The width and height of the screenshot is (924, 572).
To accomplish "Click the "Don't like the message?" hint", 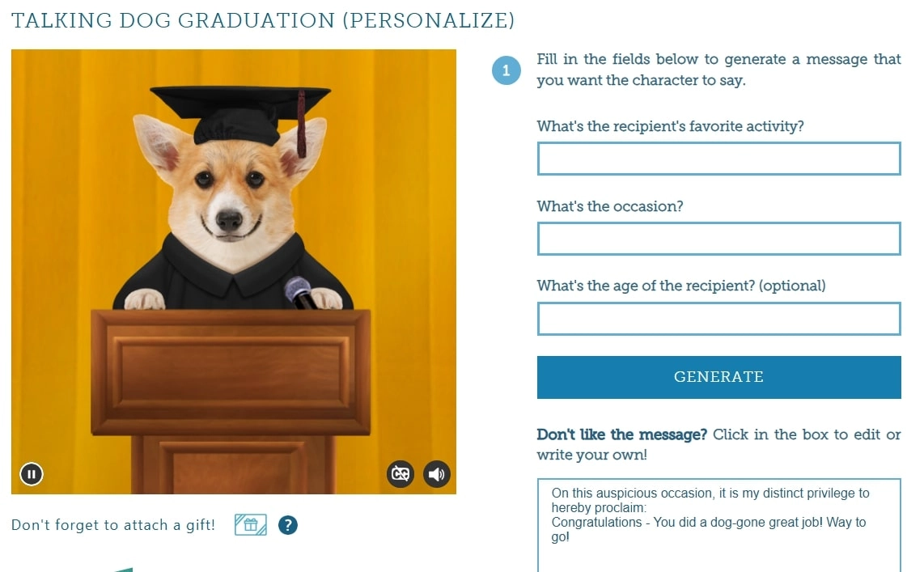I will coord(621,434).
